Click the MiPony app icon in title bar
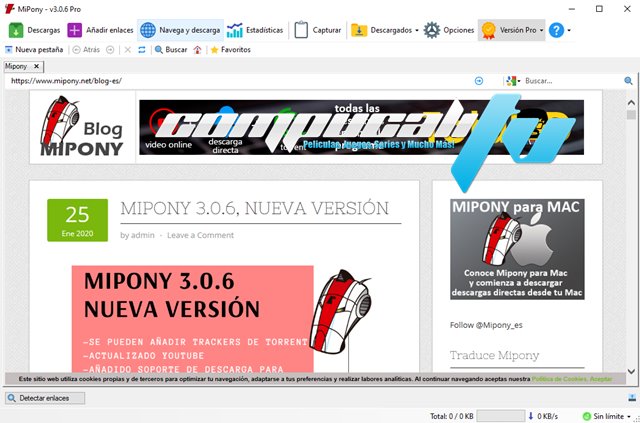 [x=9, y=9]
